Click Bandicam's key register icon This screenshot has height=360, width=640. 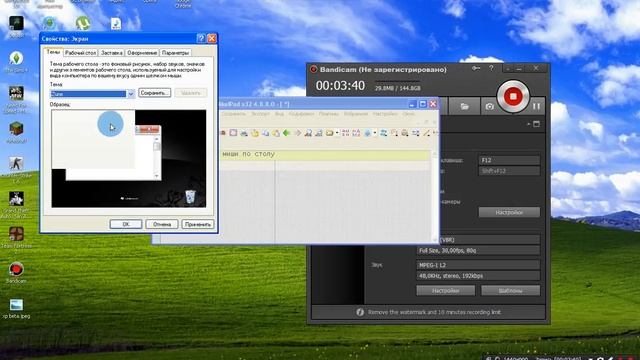point(476,68)
